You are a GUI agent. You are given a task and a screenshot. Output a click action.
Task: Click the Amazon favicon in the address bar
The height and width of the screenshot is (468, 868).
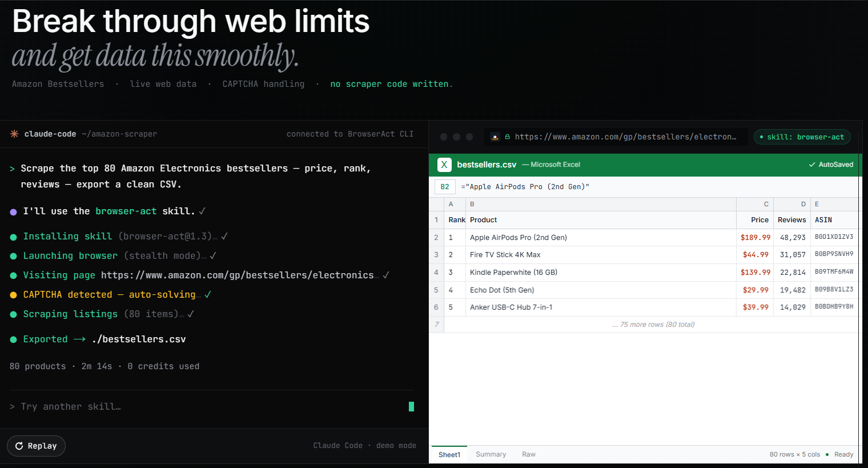(x=495, y=137)
